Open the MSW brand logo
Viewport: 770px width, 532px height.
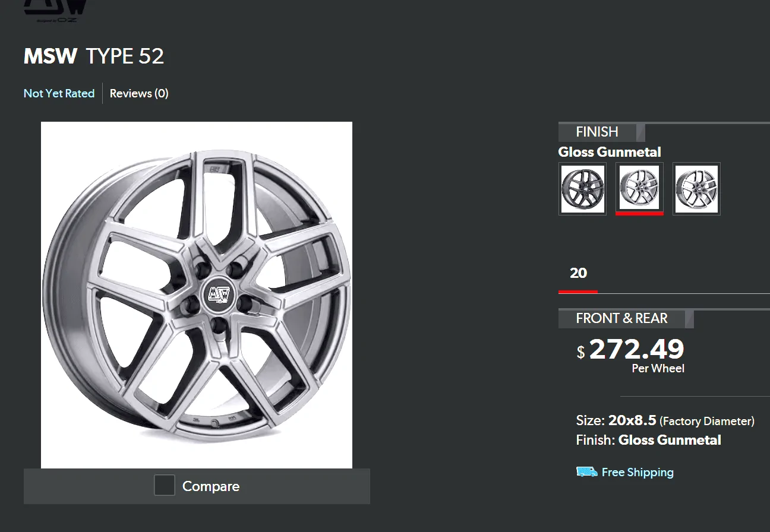point(55,10)
